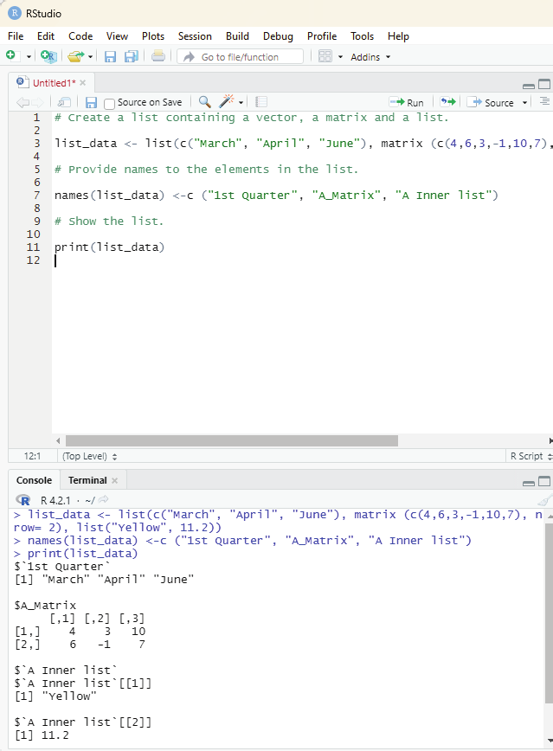Open the Session menu
The width and height of the screenshot is (553, 751).
click(x=194, y=36)
